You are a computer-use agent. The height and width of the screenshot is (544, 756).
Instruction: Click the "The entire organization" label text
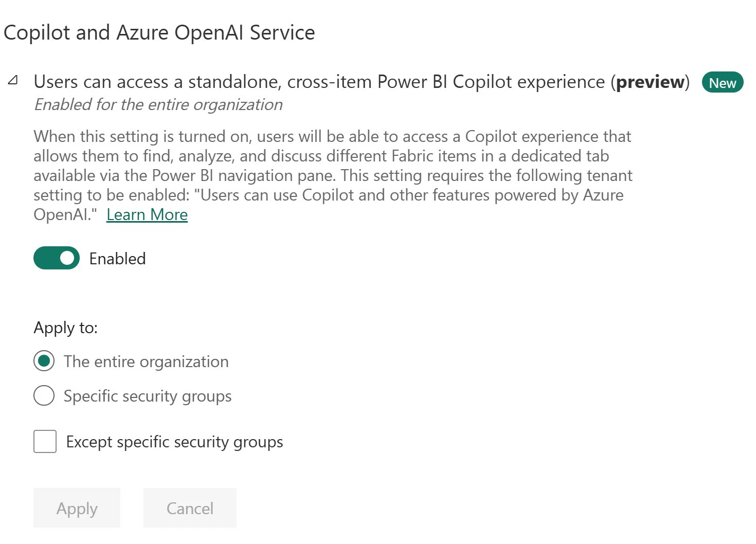pos(146,361)
